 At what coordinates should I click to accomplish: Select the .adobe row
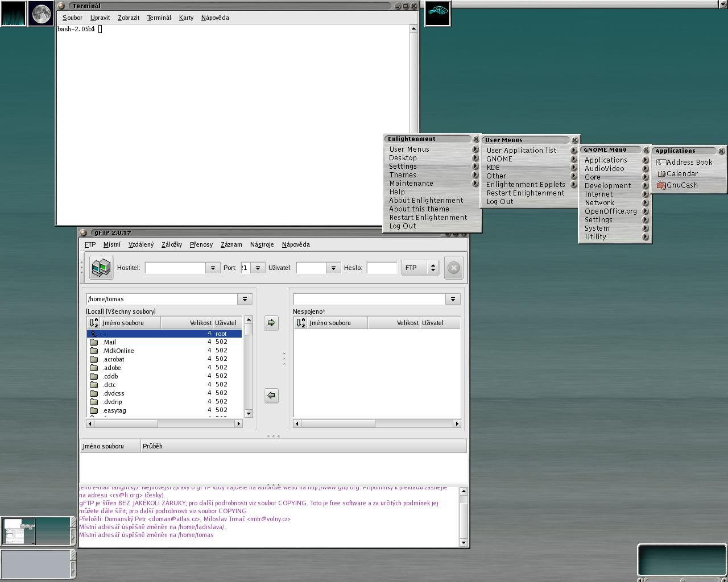click(164, 368)
